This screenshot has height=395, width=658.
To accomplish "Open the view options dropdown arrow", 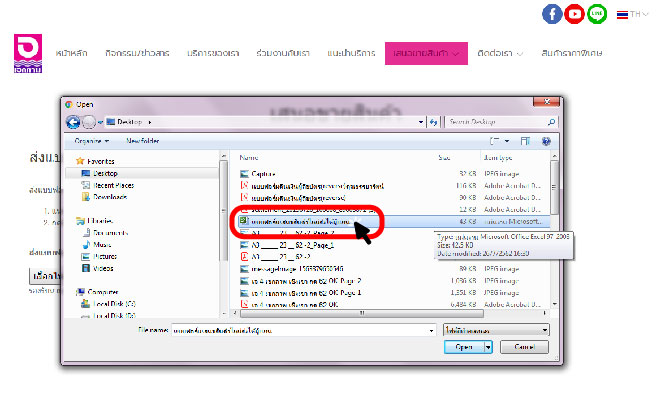I will pyautogui.click(x=507, y=141).
